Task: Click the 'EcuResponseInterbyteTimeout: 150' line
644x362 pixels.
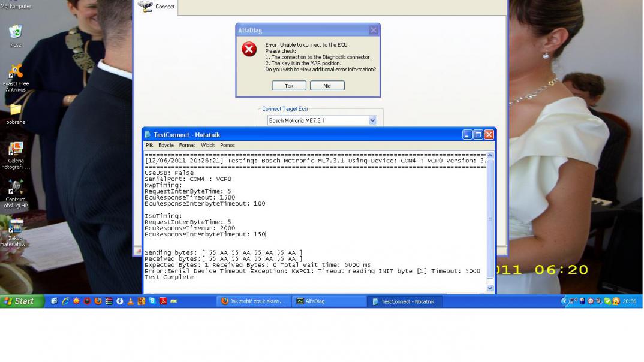Action: tap(205, 234)
